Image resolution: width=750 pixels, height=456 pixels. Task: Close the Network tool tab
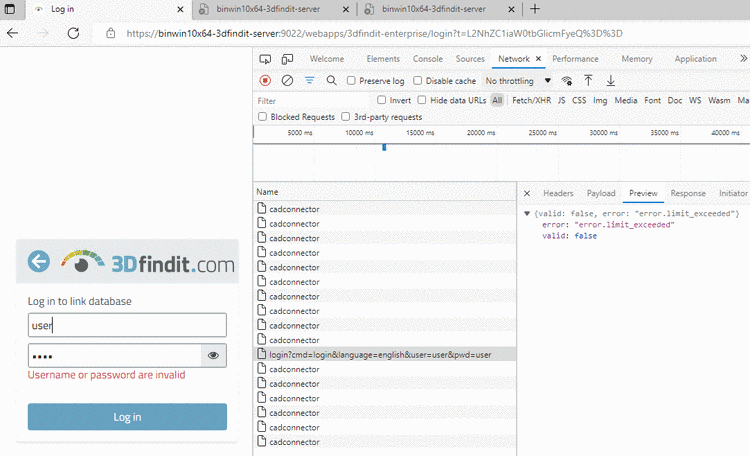click(538, 58)
